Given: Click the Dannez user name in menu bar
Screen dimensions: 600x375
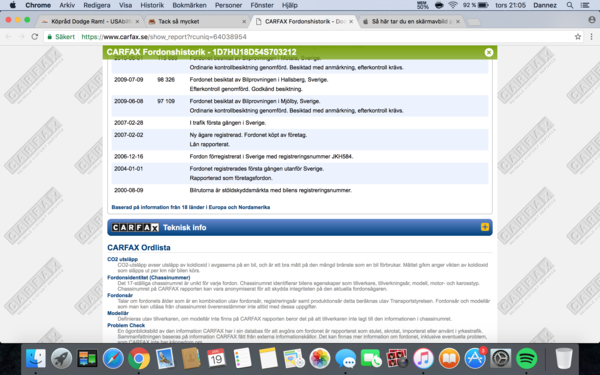Looking at the screenshot, I should [x=545, y=5].
